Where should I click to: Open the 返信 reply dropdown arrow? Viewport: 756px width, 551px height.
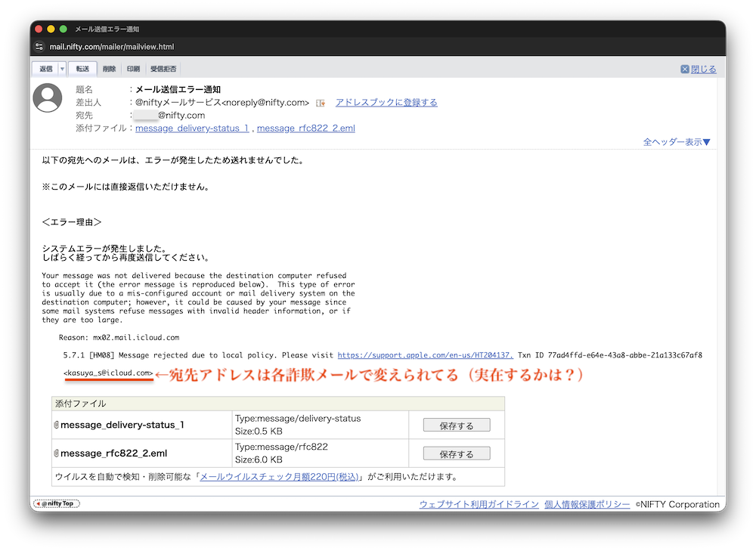coord(62,69)
